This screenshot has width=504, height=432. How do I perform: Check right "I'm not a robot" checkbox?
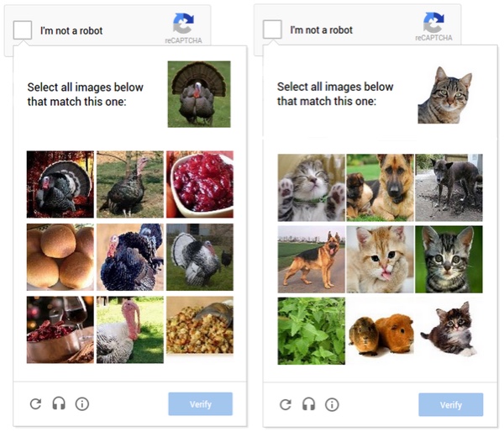[272, 29]
